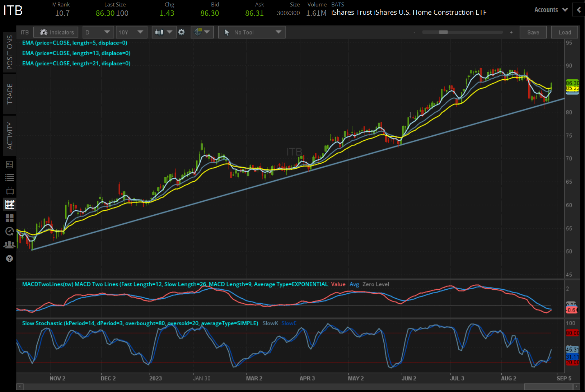The height and width of the screenshot is (392, 585).
Task: Switch to the POSITIONS side tab
Action: [10, 52]
